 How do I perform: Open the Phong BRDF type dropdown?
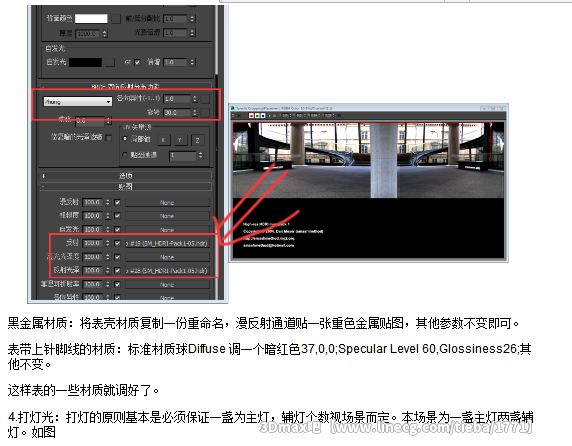[x=77, y=101]
